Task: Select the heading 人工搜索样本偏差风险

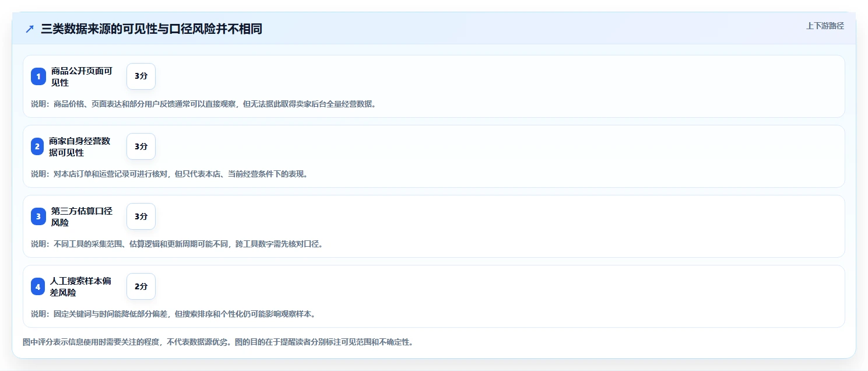Action: (80, 286)
